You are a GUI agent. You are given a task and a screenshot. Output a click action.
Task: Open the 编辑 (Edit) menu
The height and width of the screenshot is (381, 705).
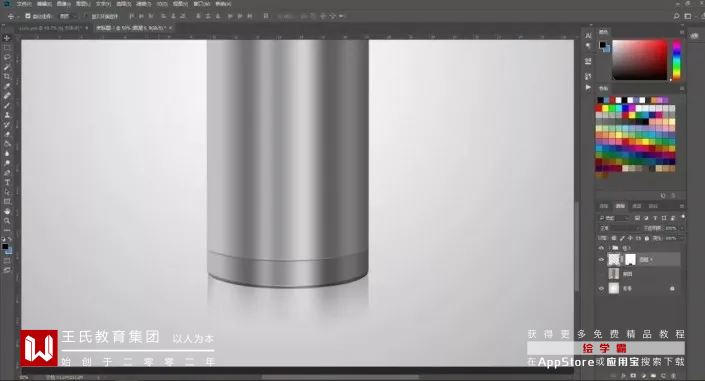click(x=44, y=4)
